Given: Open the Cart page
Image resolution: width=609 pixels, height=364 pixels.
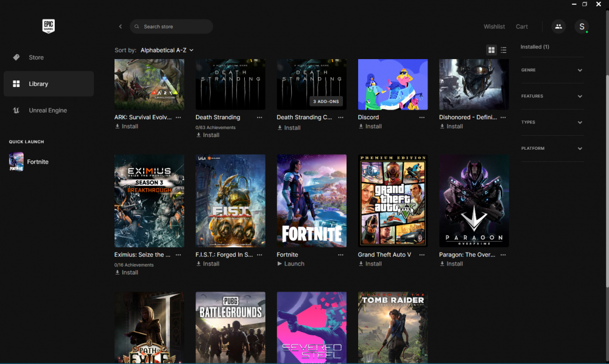Looking at the screenshot, I should pos(522,26).
